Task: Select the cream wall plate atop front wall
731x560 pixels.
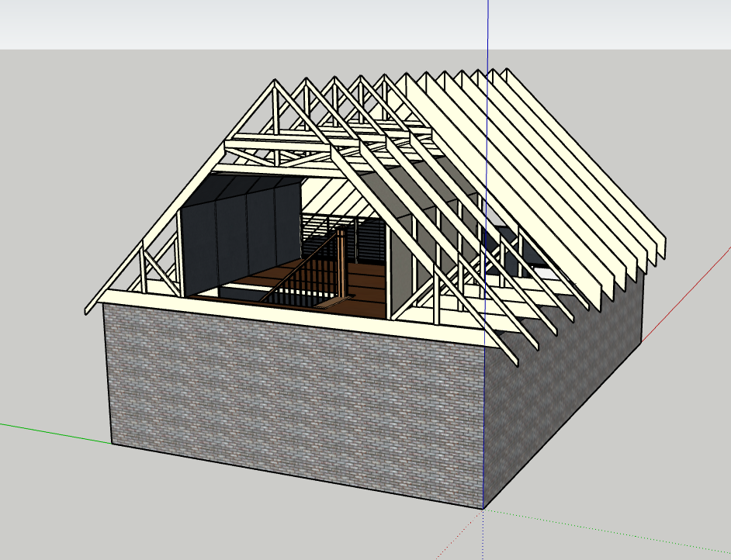Action: click(x=295, y=315)
